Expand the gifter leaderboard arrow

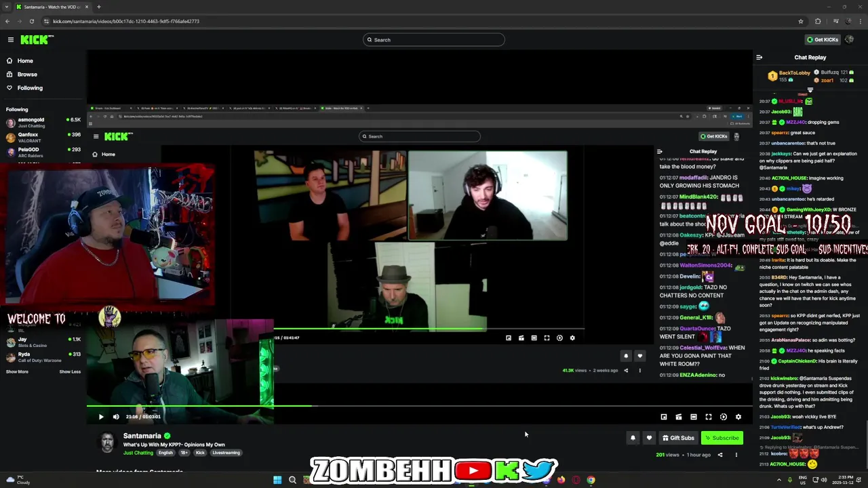[810, 89]
